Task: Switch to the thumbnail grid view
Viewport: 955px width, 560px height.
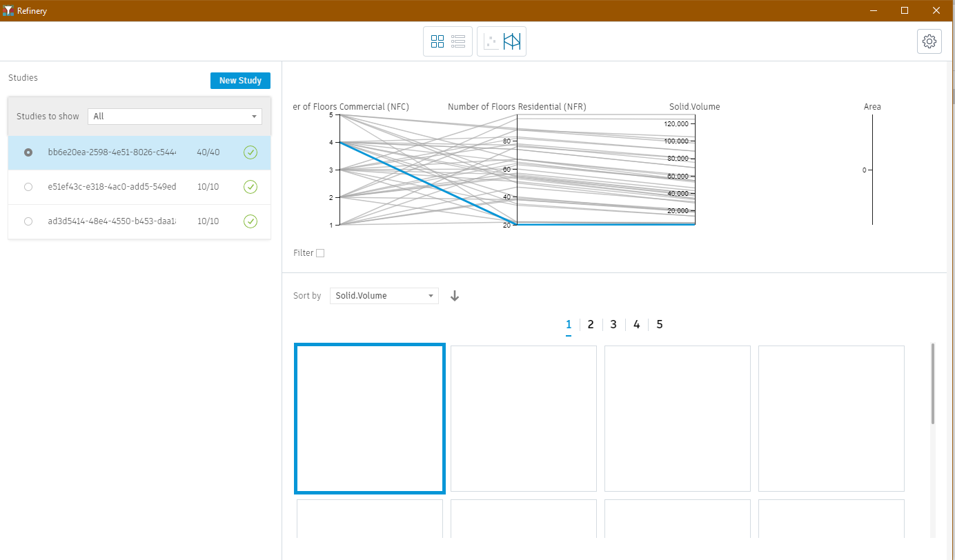Action: pos(437,41)
